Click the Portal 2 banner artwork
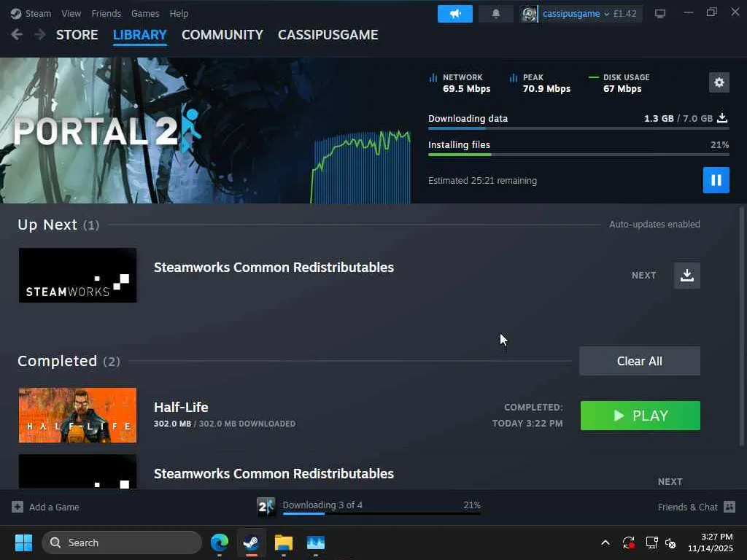Viewport: 747px width, 560px height. point(155,131)
